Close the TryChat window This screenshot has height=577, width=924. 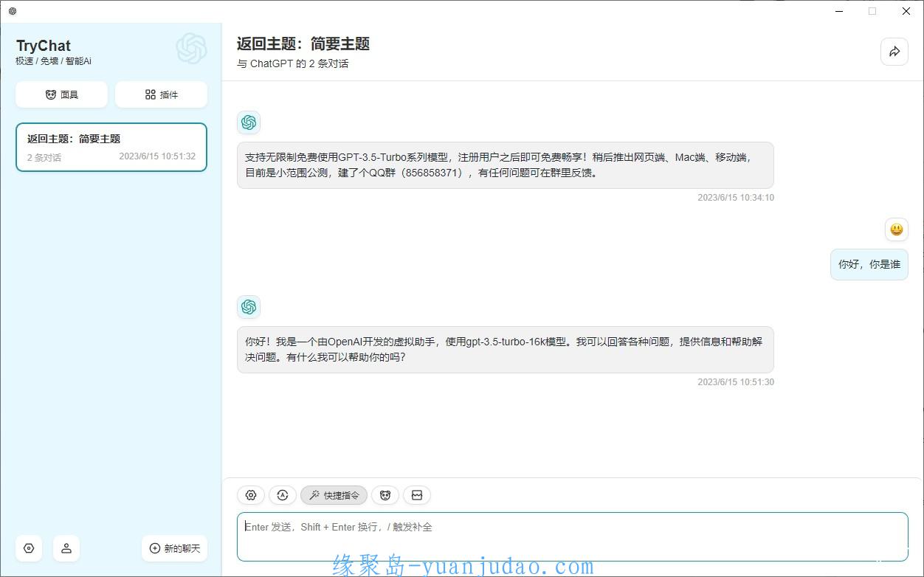(x=906, y=11)
